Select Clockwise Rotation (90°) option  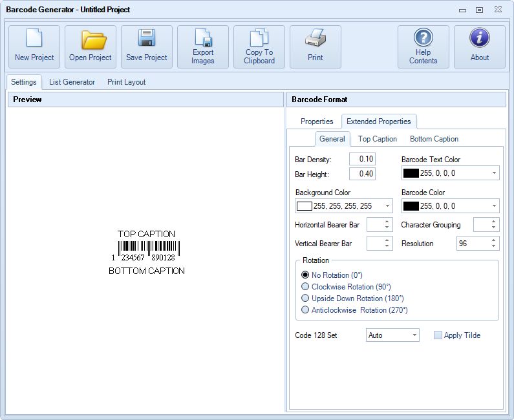tap(306, 287)
